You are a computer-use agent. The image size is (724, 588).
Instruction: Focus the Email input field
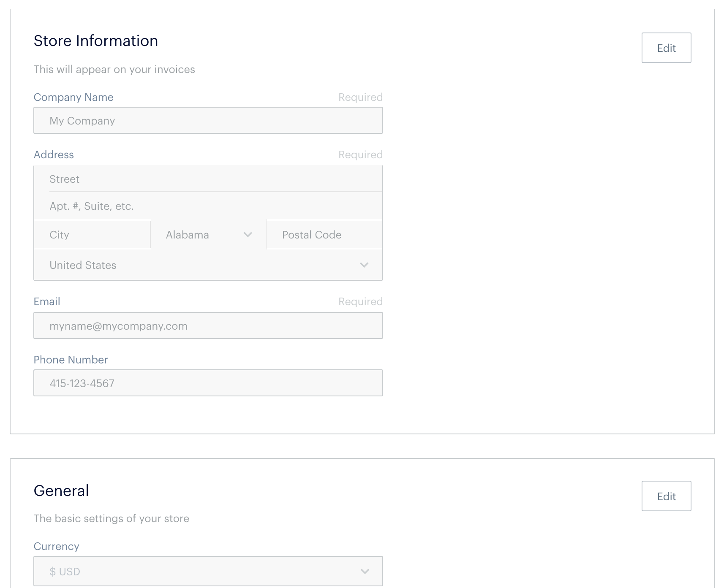(x=208, y=326)
